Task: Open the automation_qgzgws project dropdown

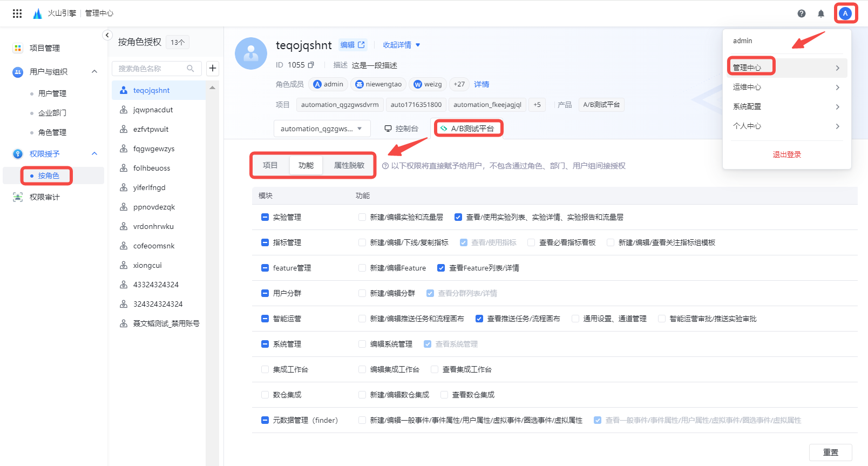Action: point(322,129)
